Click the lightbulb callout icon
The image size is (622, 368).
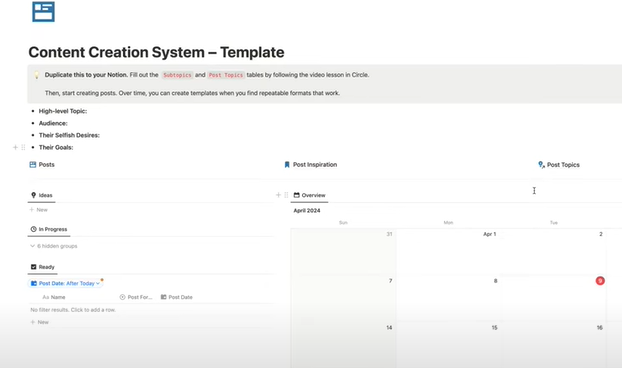tap(36, 75)
